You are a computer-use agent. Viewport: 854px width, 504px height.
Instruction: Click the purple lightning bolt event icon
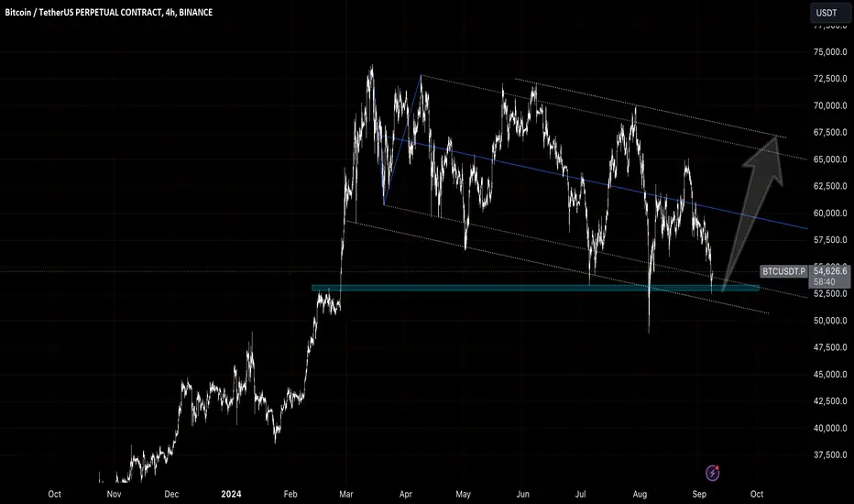tap(712, 473)
